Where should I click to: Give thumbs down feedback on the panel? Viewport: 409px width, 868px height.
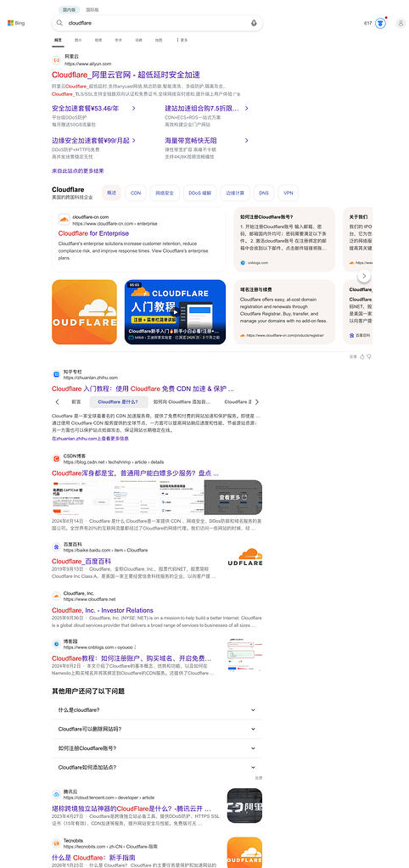pos(369,356)
